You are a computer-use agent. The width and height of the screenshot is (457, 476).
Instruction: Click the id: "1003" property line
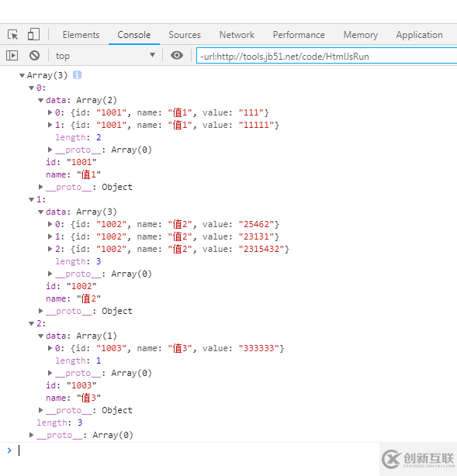coord(71,385)
